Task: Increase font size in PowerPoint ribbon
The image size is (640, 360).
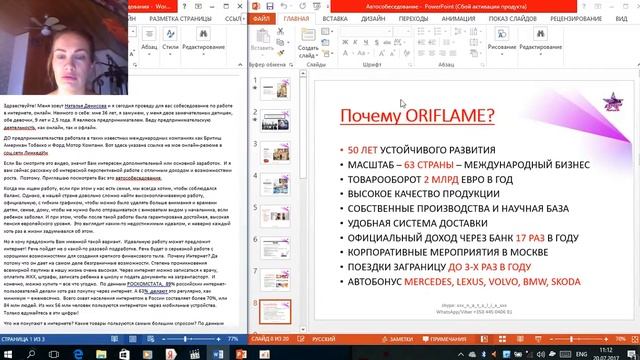Action: tap(382, 53)
